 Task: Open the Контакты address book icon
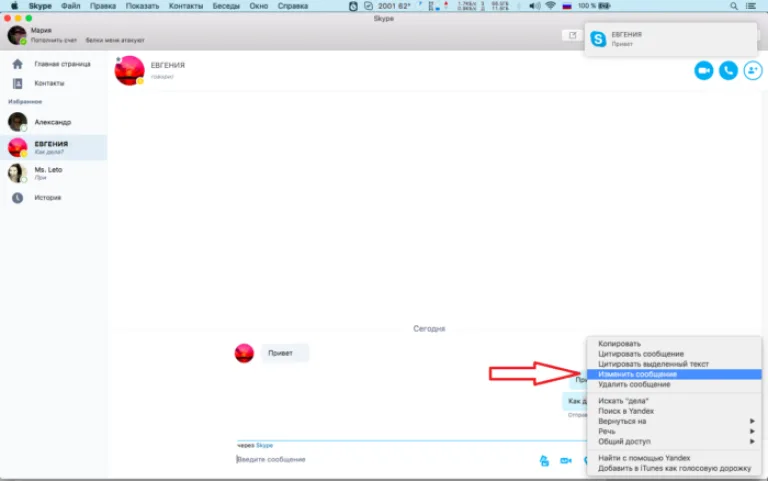[18, 83]
